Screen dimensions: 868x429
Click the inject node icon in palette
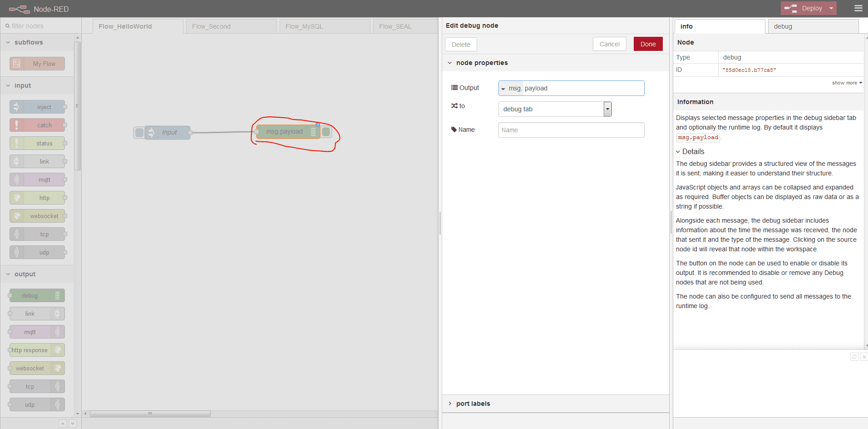(x=16, y=107)
